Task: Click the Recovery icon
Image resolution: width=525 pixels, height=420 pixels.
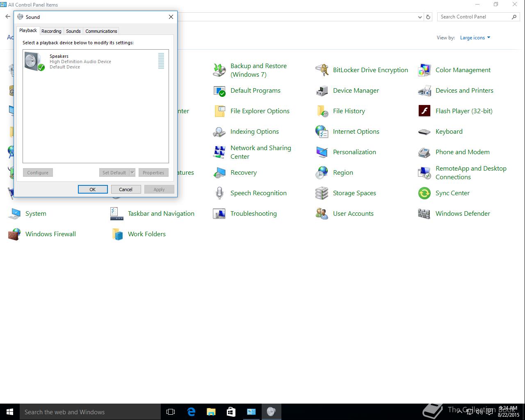Action: coord(219,173)
